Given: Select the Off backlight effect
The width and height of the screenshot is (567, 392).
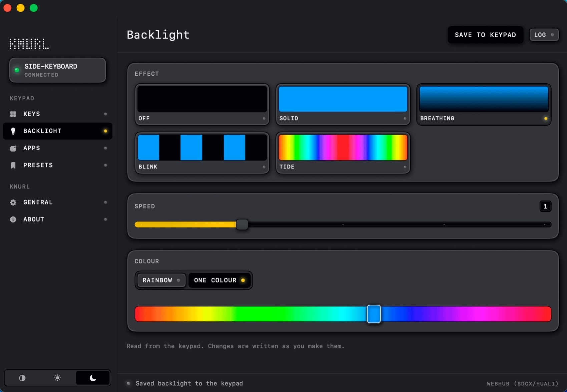Looking at the screenshot, I should 202,104.
